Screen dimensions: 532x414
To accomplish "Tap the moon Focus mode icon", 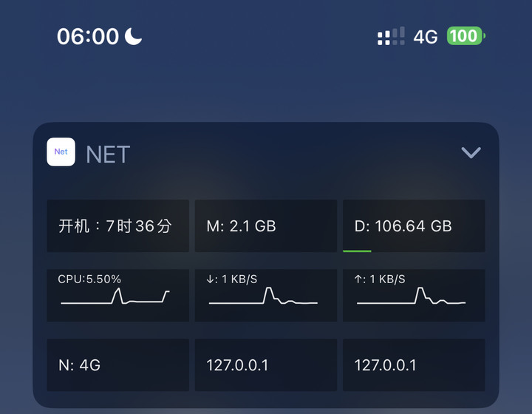I will coord(133,36).
